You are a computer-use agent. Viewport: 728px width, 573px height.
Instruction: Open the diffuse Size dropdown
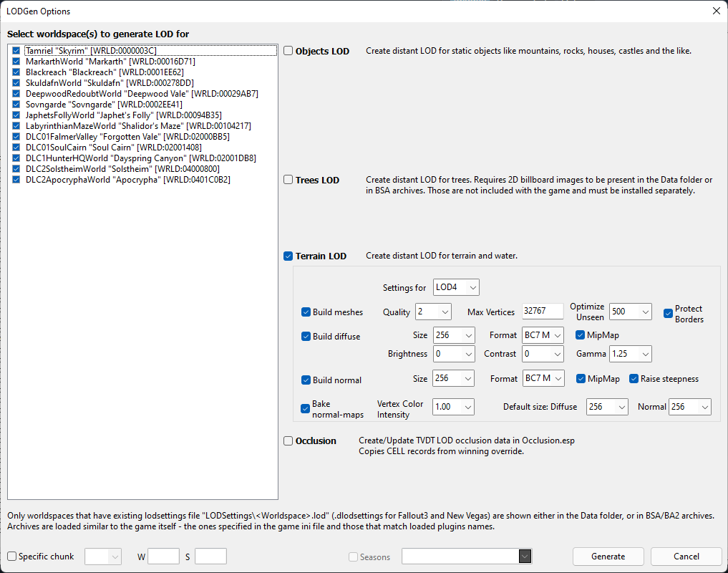[x=454, y=335]
